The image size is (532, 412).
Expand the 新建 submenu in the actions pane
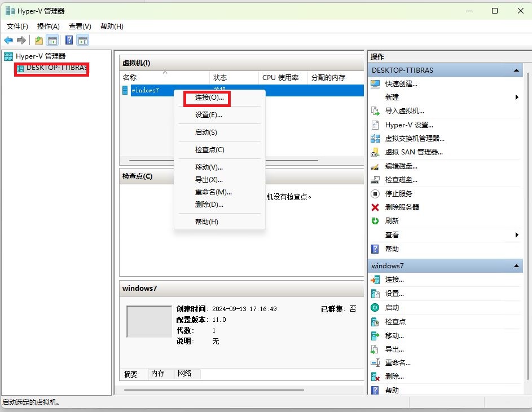click(517, 98)
